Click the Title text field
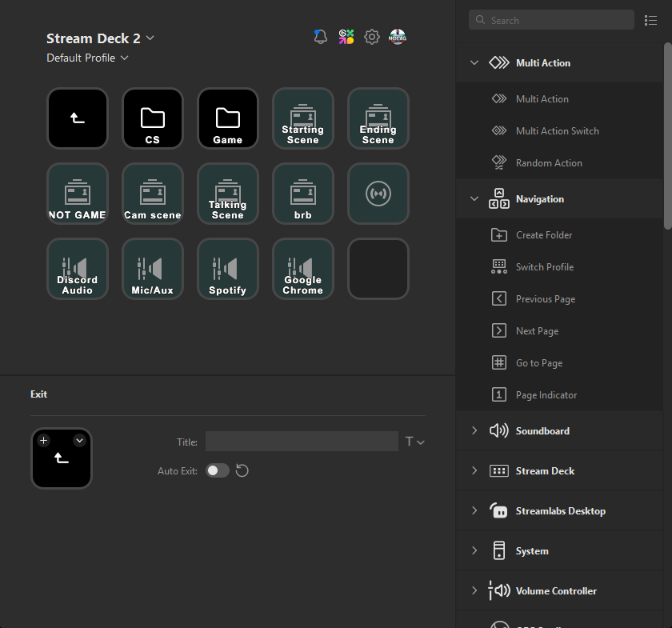This screenshot has width=672, height=628. (x=302, y=442)
